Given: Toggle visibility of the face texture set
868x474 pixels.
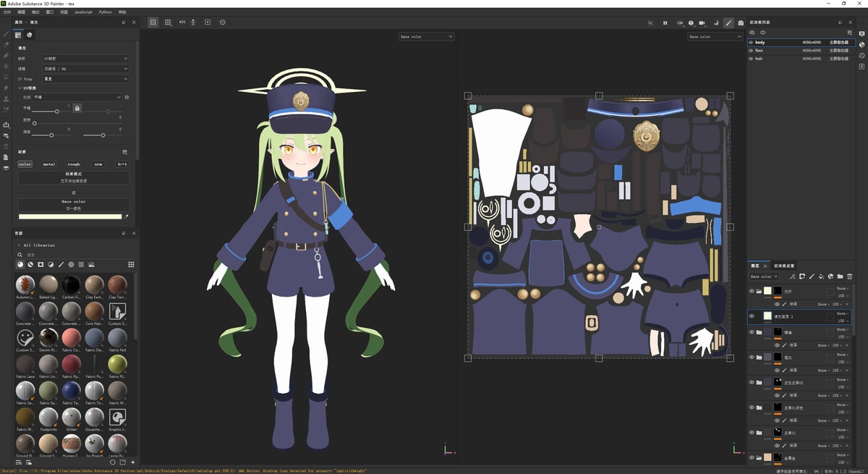Looking at the screenshot, I should point(752,51).
